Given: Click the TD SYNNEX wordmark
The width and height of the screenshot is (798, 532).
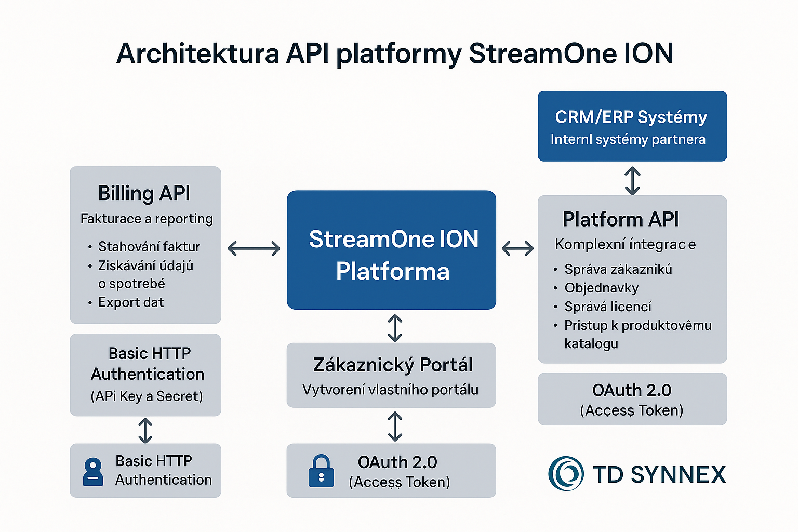Looking at the screenshot, I should (x=659, y=474).
